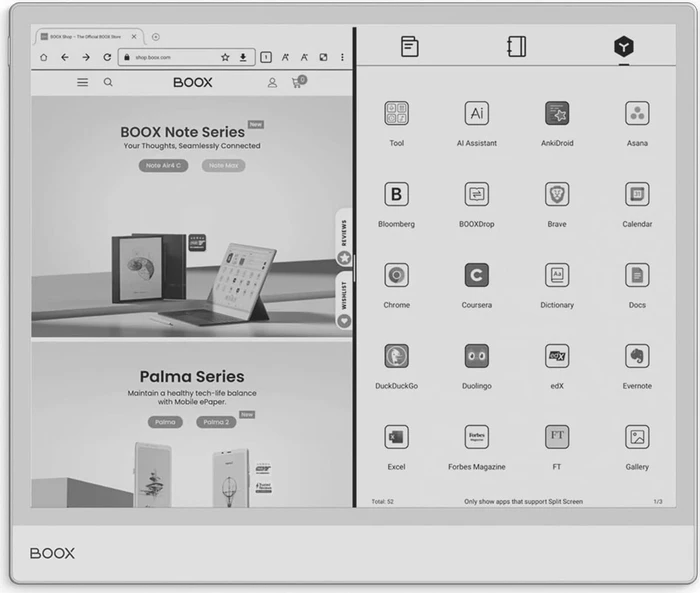This screenshot has width=700, height=593.
Task: Open BOOXDrop app
Action: pos(476,194)
